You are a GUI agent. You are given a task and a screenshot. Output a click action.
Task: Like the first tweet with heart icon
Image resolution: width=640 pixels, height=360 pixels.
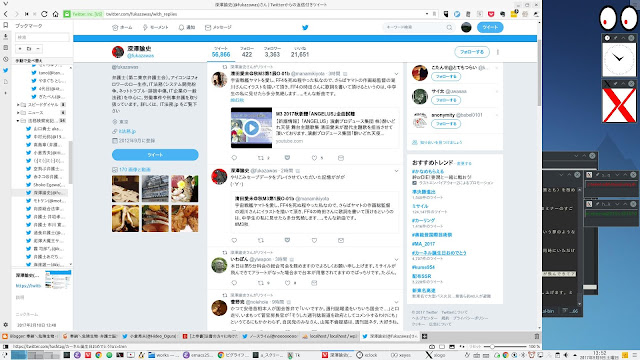tap(314, 158)
